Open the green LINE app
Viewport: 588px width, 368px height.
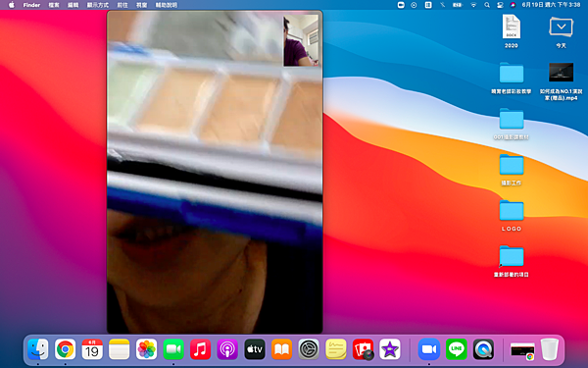[x=456, y=349]
